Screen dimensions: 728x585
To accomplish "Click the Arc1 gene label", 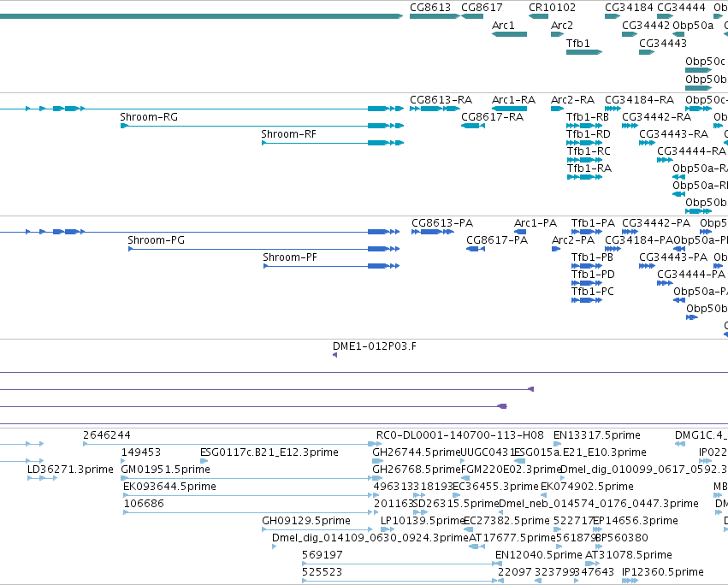I will [503, 26].
